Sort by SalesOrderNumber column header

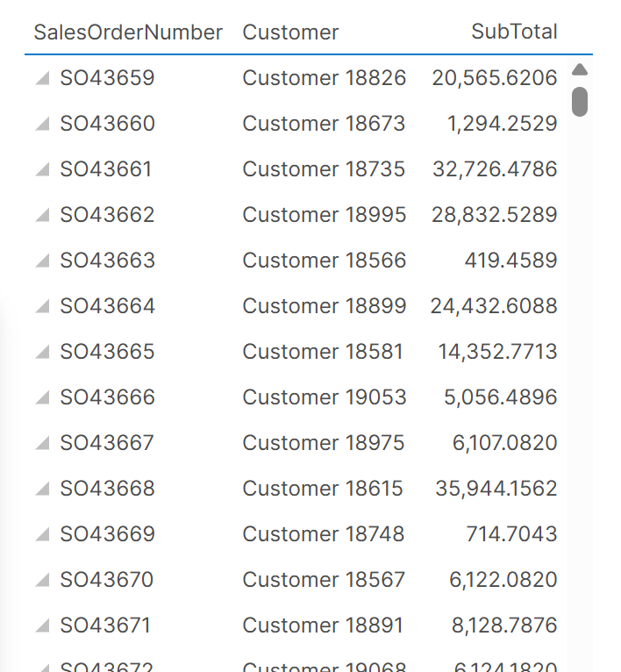coord(128,32)
